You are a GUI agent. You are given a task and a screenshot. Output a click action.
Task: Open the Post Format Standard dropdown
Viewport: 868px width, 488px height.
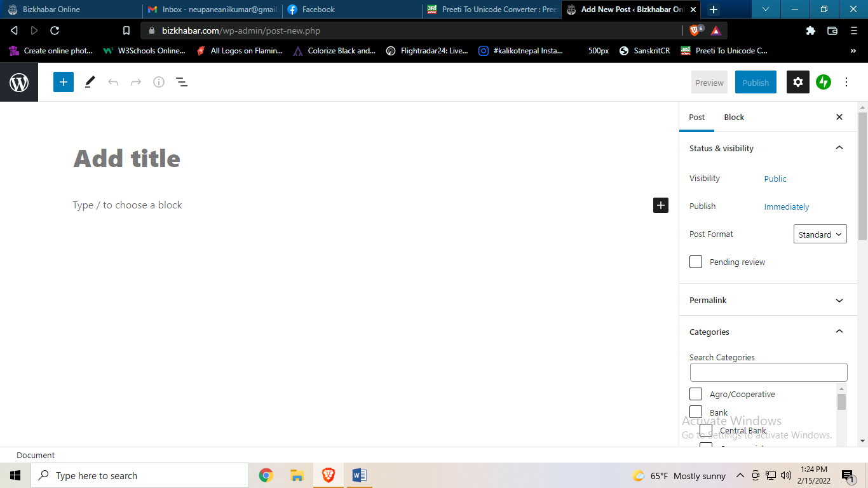click(x=820, y=234)
